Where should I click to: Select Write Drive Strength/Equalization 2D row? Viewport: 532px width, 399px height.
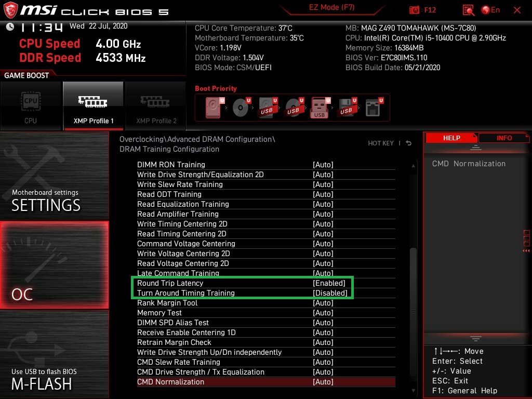(266, 175)
